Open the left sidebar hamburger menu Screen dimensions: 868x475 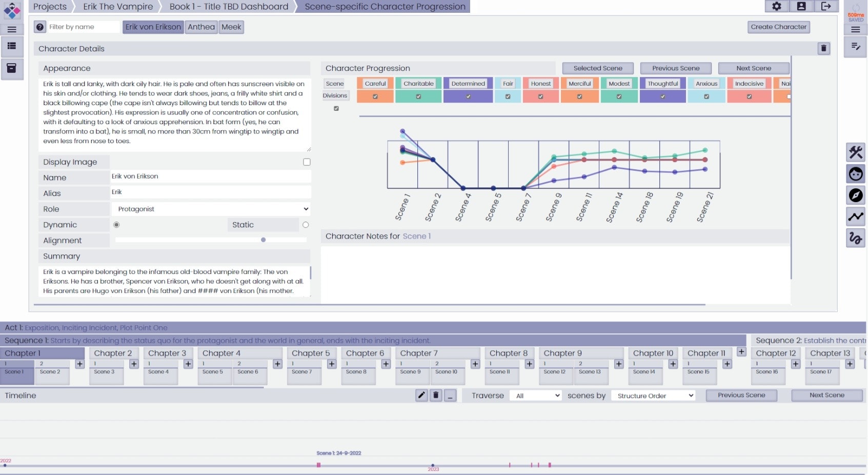coord(12,29)
